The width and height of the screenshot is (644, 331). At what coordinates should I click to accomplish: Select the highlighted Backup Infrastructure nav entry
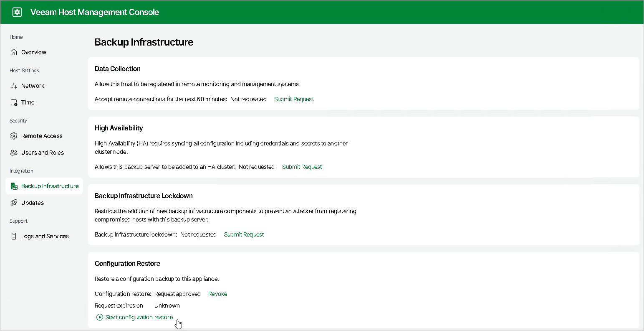tap(50, 186)
